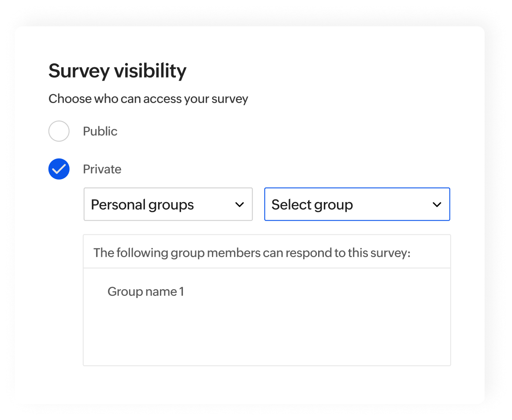Click the empty circle beside Public

click(x=59, y=131)
